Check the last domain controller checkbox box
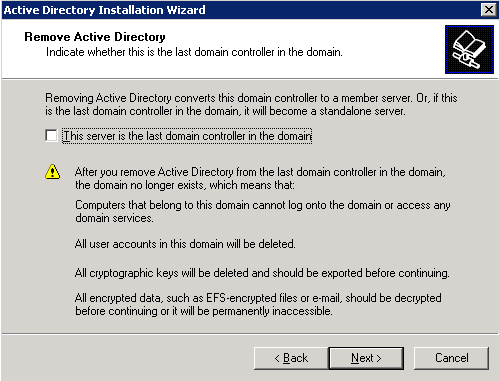Image resolution: width=499 pixels, height=381 pixels. point(51,136)
